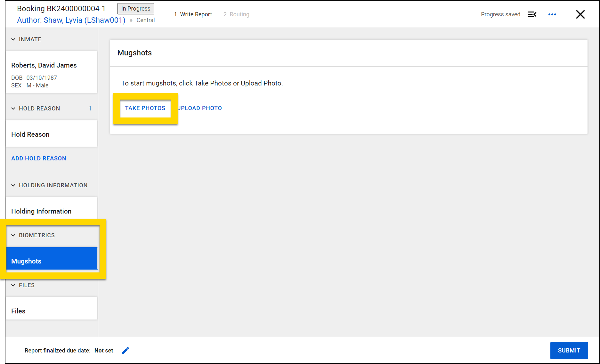The width and height of the screenshot is (600, 364).
Task: Close the booking report with the X
Action: 580,14
